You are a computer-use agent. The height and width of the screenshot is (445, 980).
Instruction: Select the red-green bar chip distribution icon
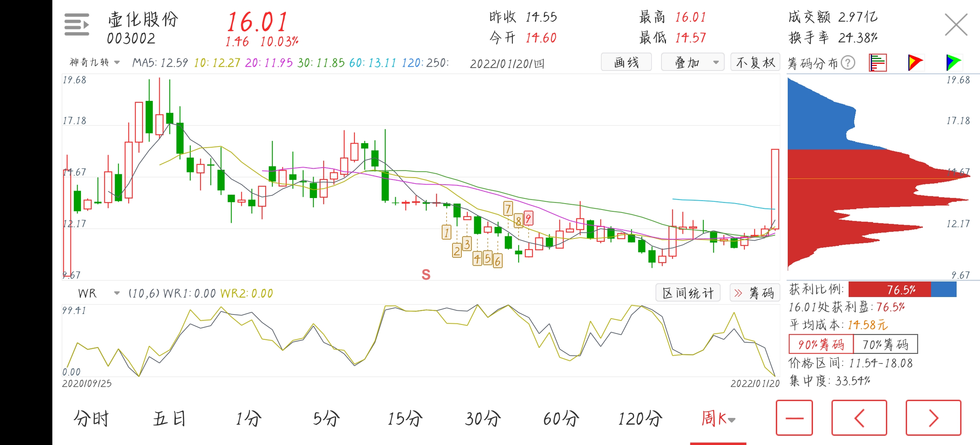[x=878, y=63]
